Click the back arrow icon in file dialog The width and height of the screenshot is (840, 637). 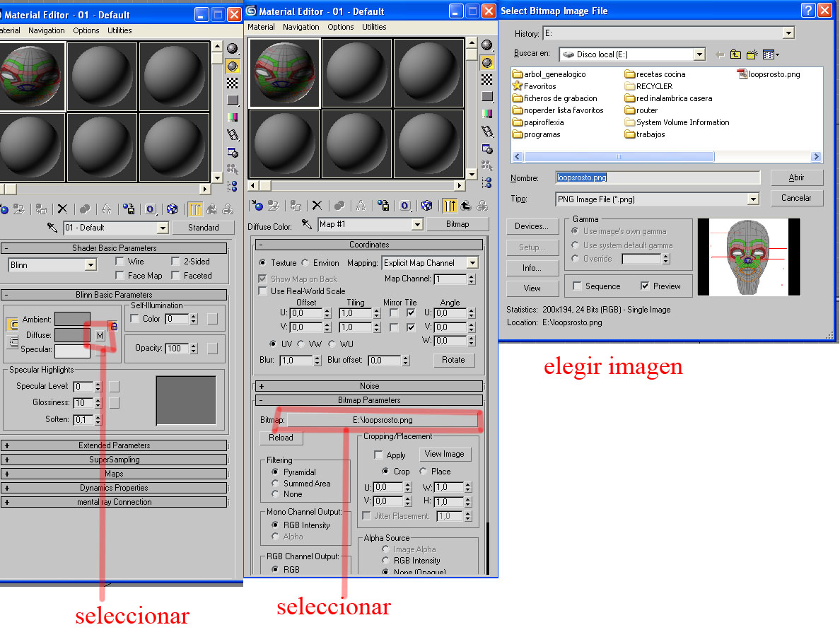720,54
